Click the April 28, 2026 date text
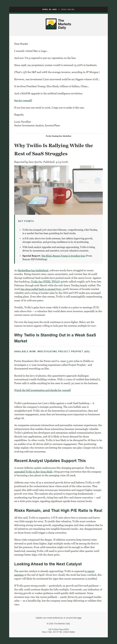 [x=49, y=9]
